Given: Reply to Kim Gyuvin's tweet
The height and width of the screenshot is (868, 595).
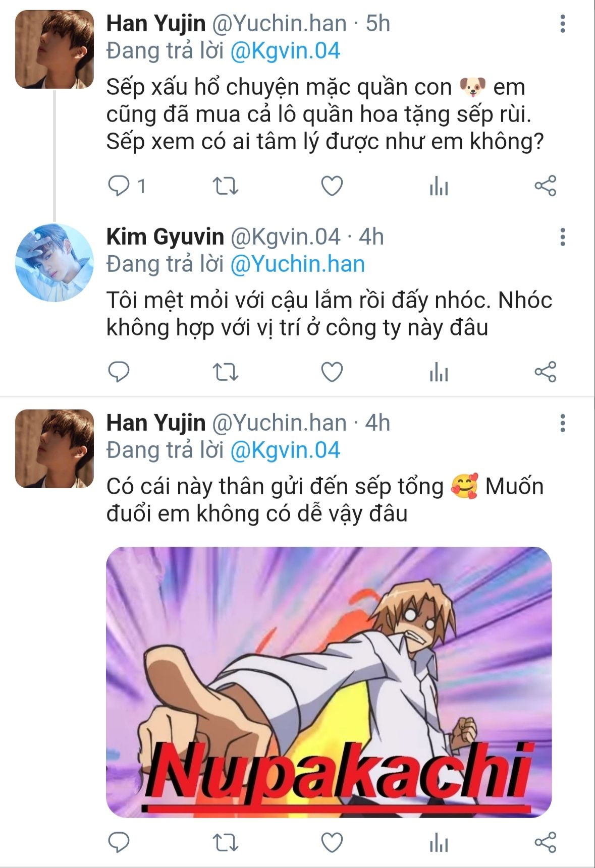Looking at the screenshot, I should click(x=119, y=372).
